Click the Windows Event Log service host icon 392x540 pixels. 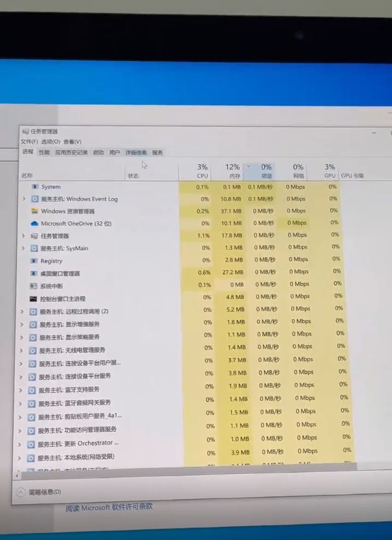tap(35, 199)
